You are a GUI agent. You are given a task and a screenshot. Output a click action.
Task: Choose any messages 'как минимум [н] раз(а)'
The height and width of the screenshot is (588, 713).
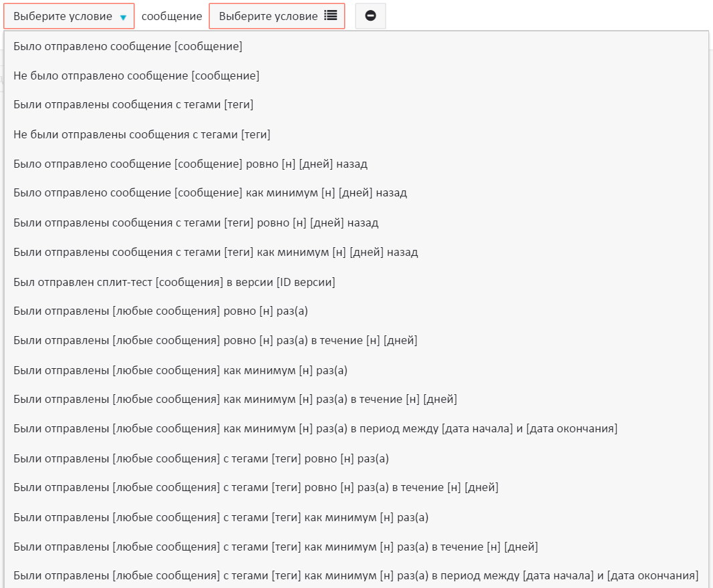coord(180,370)
